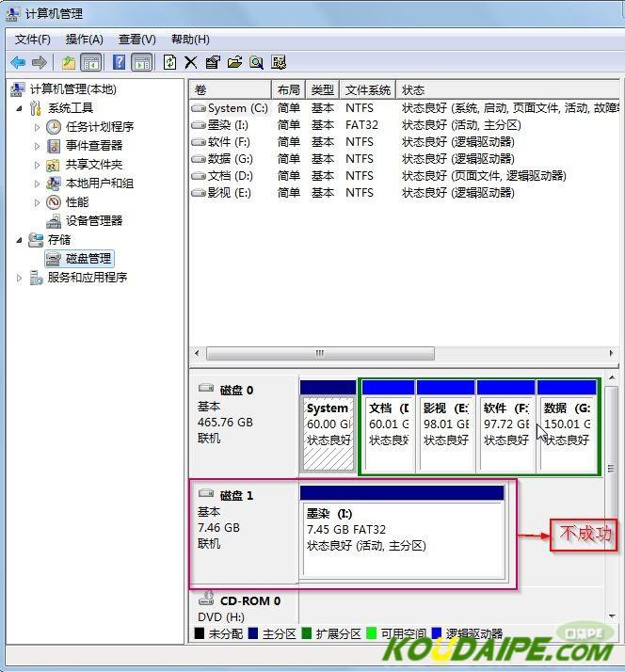The image size is (625, 672).
Task: Select the 影视 (E:) volume row
Action: (x=404, y=193)
